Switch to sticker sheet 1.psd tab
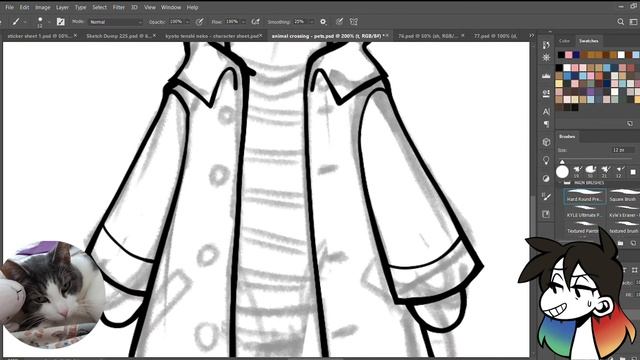640x360 pixels. 39,36
